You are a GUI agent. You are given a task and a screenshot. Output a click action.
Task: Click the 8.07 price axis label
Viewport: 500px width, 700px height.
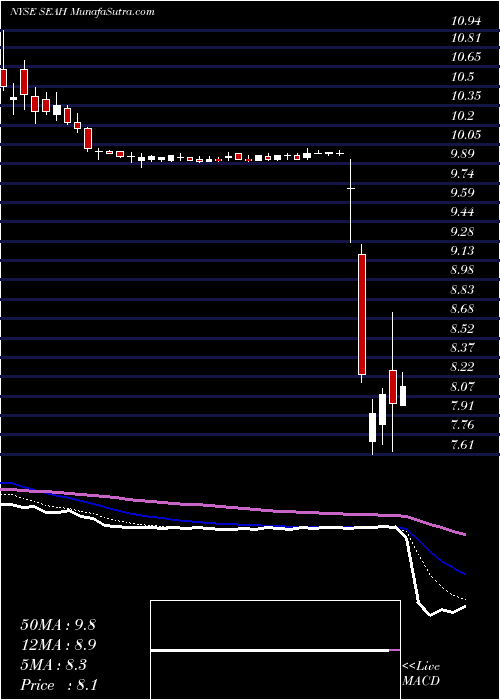click(x=463, y=386)
